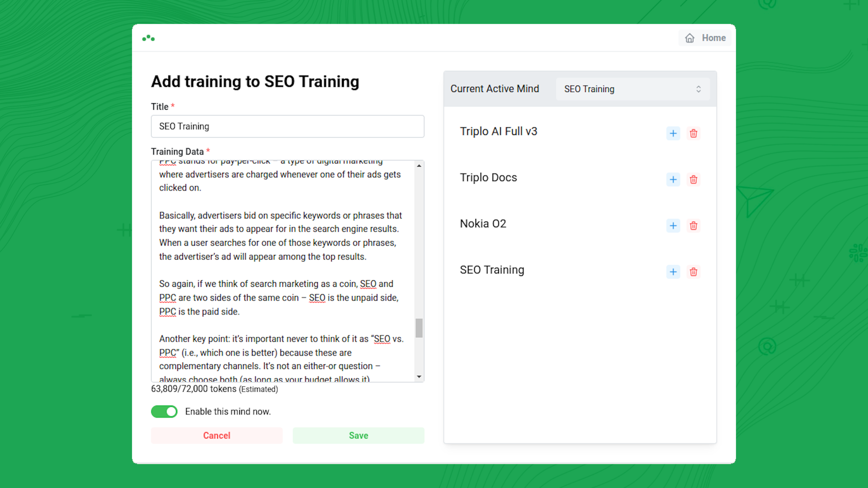The width and height of the screenshot is (868, 488).
Task: Select Nokia O2 in the minds list
Action: tap(483, 224)
